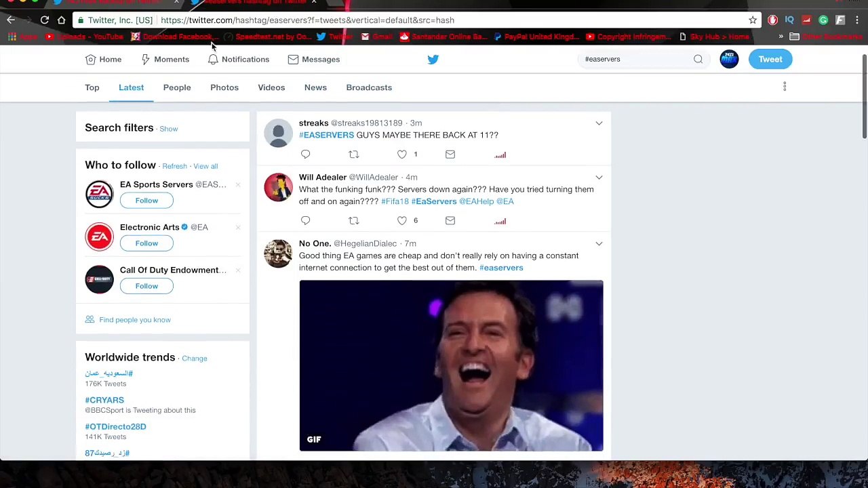Bookmark this page with star icon
Viewport: 868px width, 488px height.
coord(753,20)
